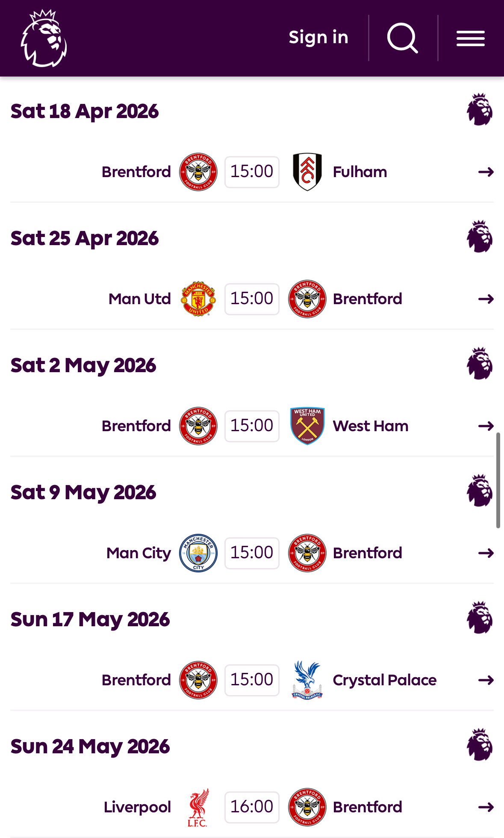Click the Man City team name
504x838 pixels.
click(139, 553)
